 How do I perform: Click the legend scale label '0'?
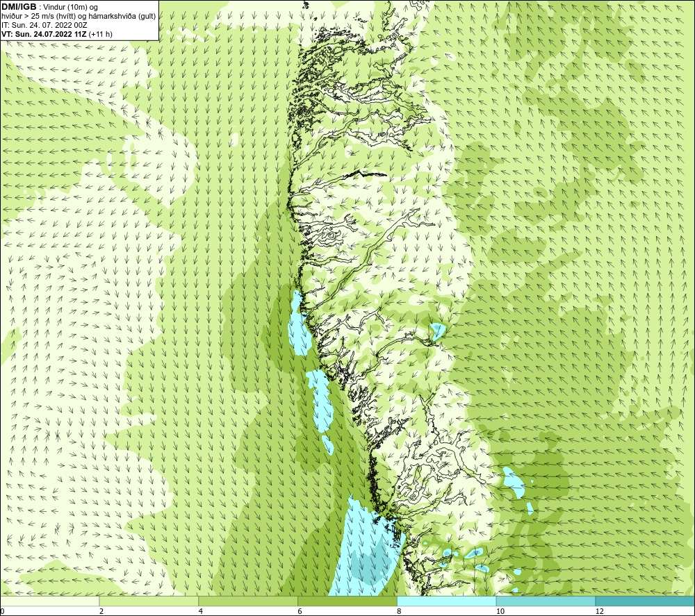point(2,611)
